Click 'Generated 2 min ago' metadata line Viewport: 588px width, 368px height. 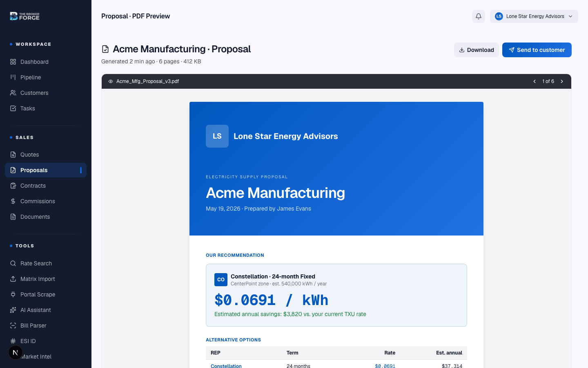(151, 61)
